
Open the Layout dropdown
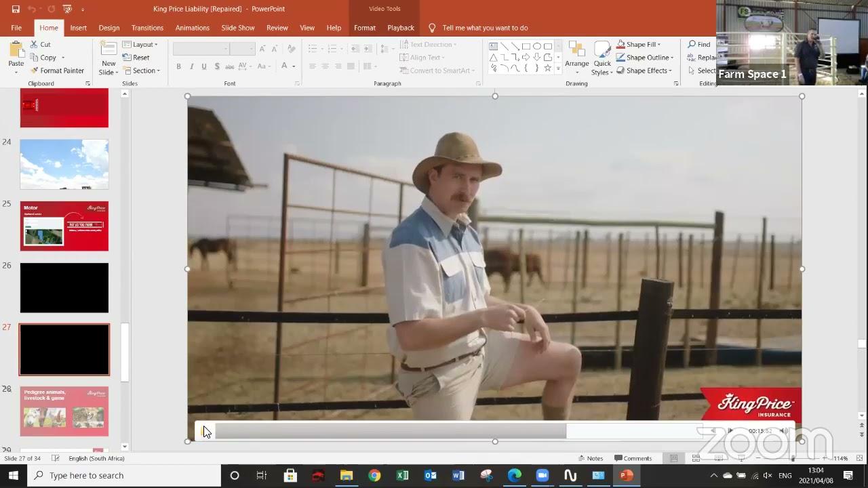[x=140, y=45]
